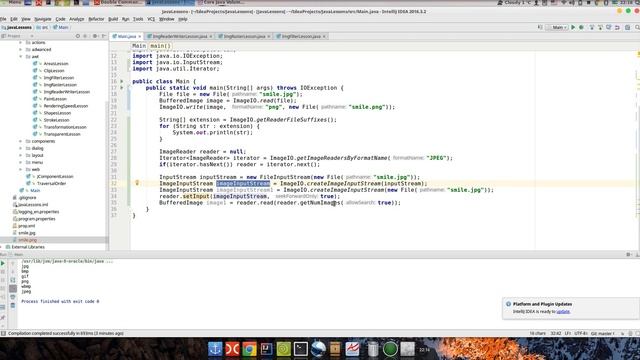The width and height of the screenshot is (640, 360).
Task: Click UTF-8 encoding in status bar
Action: tap(580, 333)
